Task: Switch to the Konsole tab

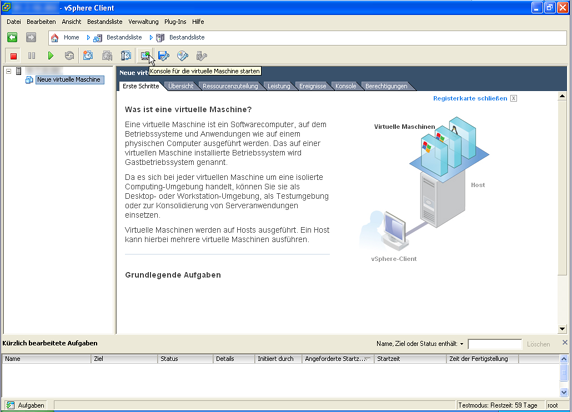Action: (x=345, y=86)
